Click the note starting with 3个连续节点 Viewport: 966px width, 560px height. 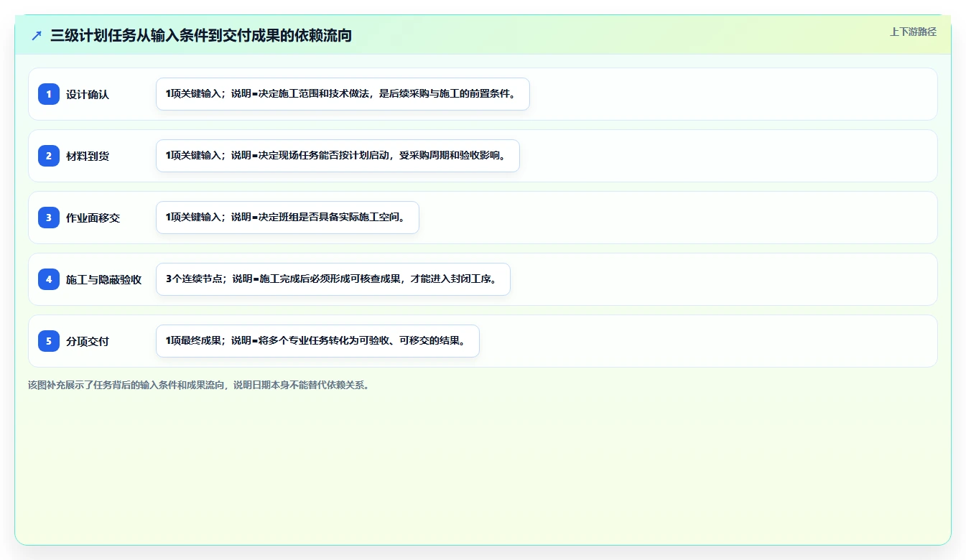[x=333, y=279]
